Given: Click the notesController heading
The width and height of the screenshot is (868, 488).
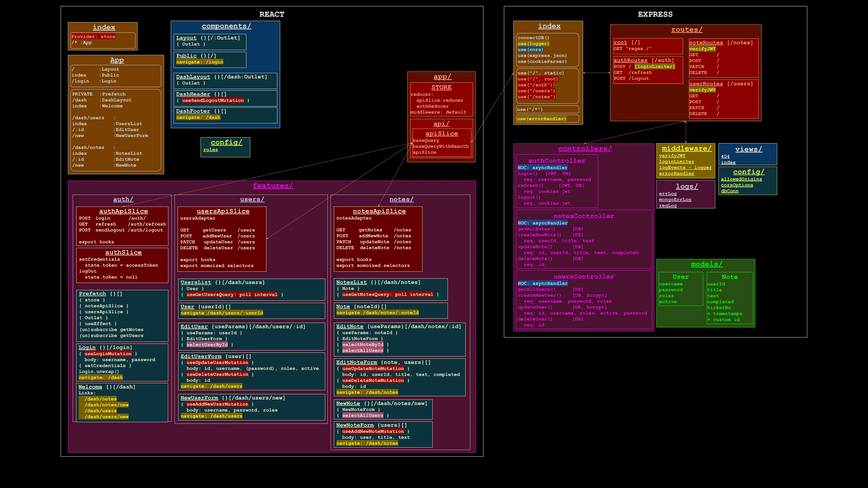Looking at the screenshot, I should point(584,216).
